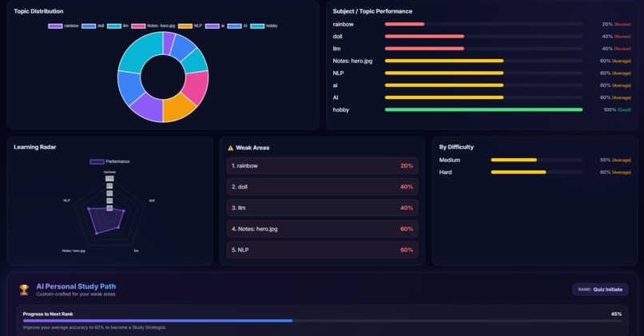Click the 'Progress to Next Rank' label
The image size is (644, 336).
coord(48,314)
